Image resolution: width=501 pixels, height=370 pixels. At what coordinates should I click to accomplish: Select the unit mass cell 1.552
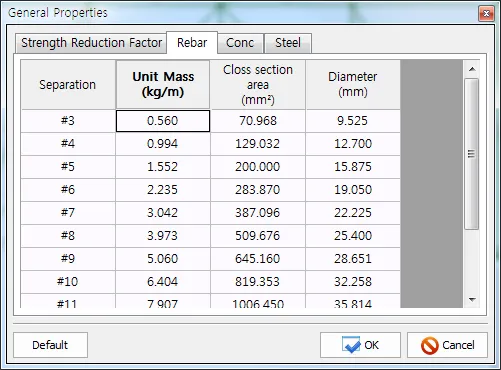[163, 167]
